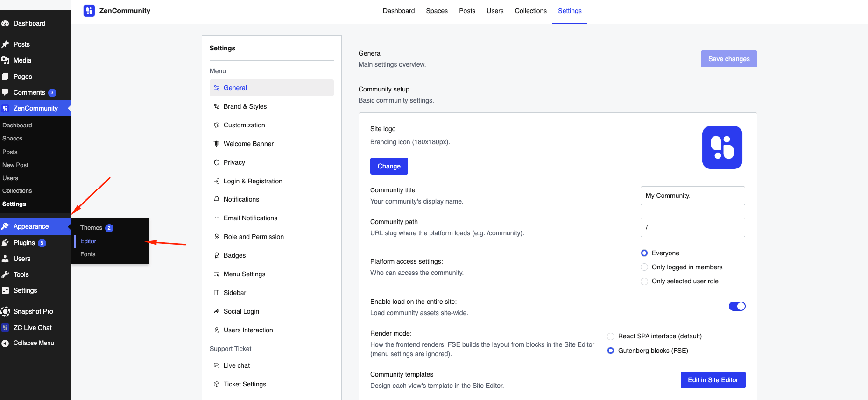
Task: Click the ZenCommunity logo icon in header
Action: [x=89, y=11]
